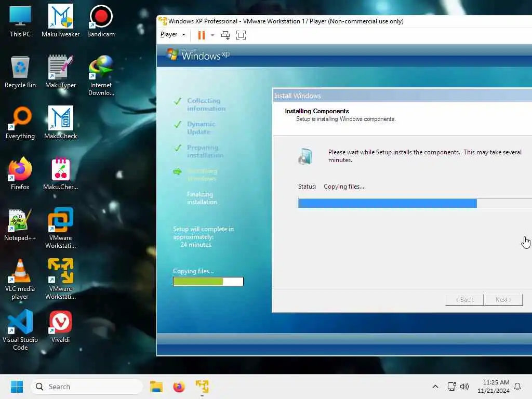This screenshot has height=399, width=532.
Task: Open Internet Download Manager shortcut
Action: pos(101,76)
